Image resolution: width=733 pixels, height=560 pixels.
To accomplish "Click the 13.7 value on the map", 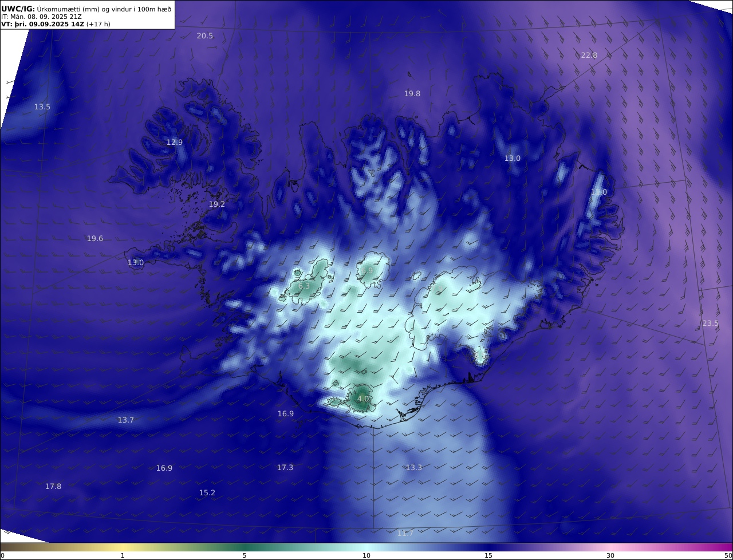I will coord(126,420).
